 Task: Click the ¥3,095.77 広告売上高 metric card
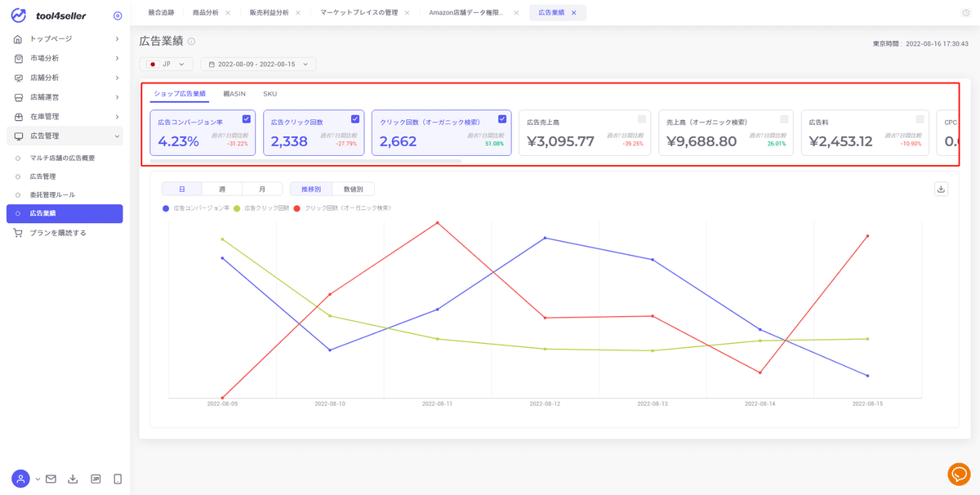tap(586, 133)
